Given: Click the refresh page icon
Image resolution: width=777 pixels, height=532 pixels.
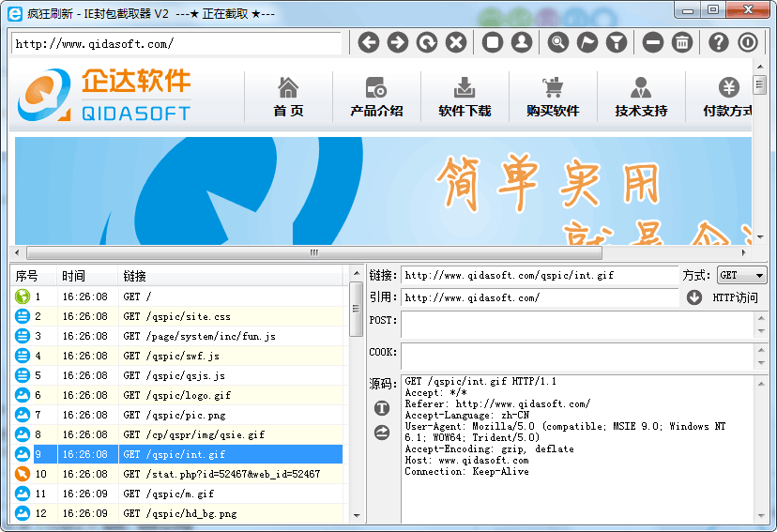Looking at the screenshot, I should (427, 42).
